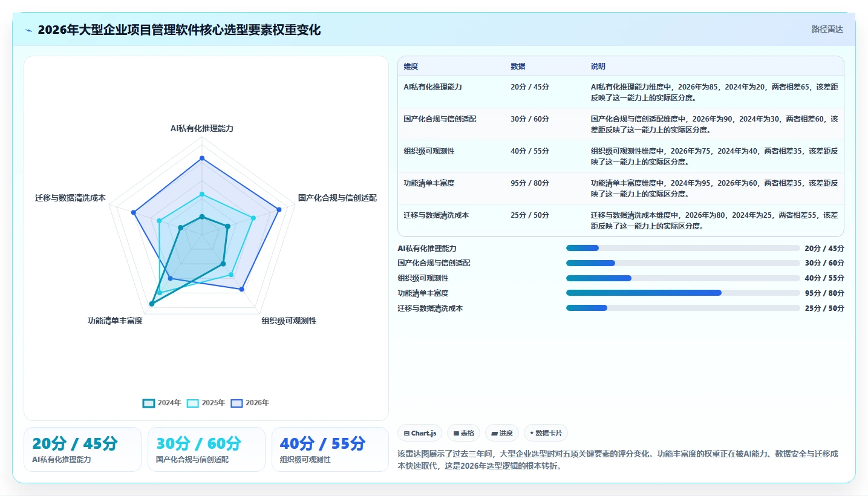Click the table cell 25分 / 50分
The height and width of the screenshot is (496, 868).
530,215
